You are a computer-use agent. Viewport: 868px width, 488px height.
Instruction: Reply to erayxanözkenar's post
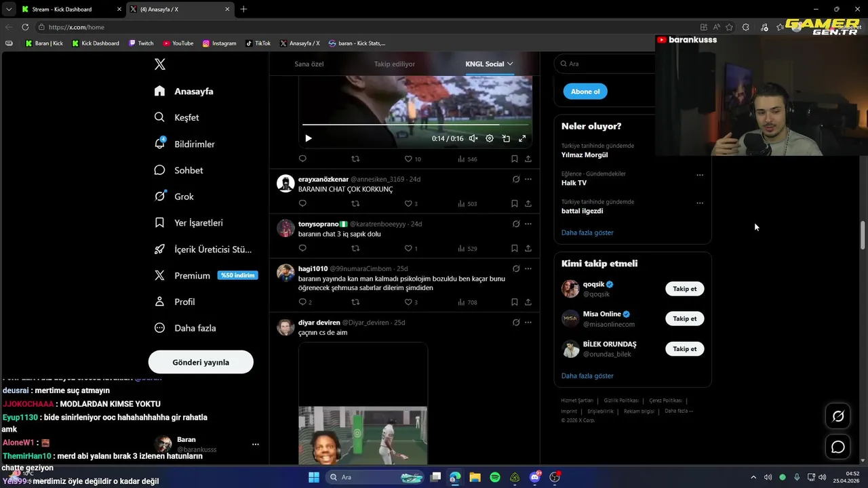pyautogui.click(x=302, y=203)
